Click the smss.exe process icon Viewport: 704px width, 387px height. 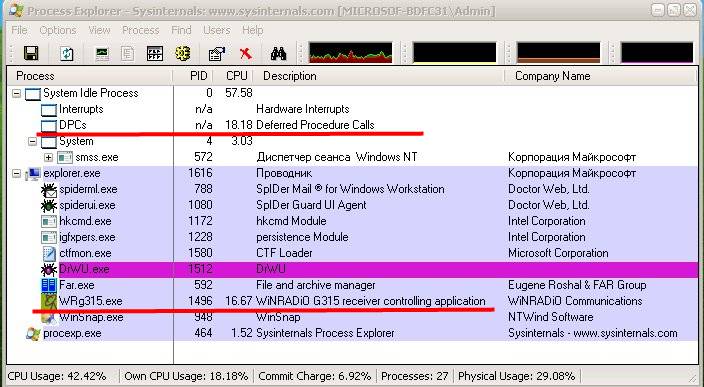(x=65, y=158)
